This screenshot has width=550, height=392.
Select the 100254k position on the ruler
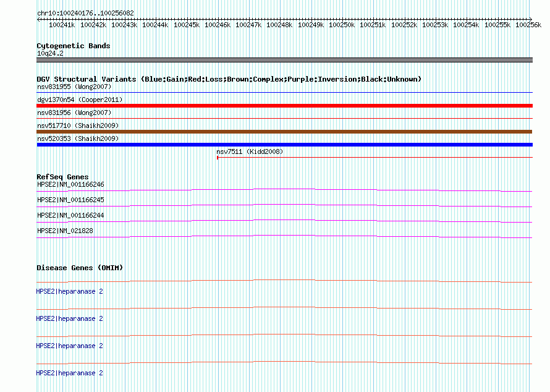466,25
